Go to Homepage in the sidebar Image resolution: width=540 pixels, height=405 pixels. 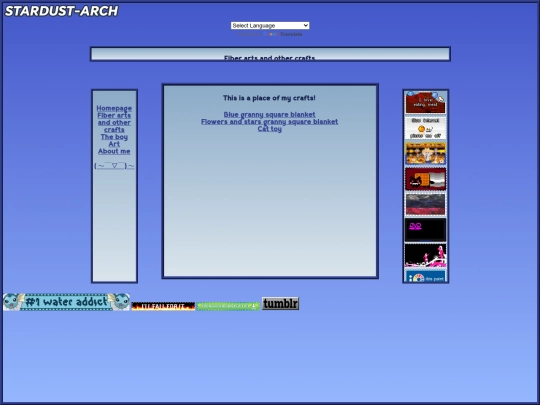point(114,108)
